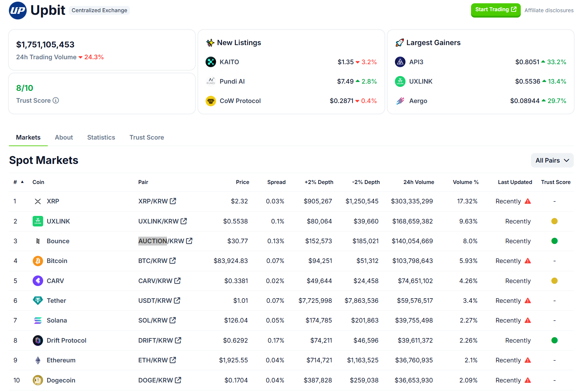
Task: Click the Pundi AI coin icon
Action: tap(211, 81)
